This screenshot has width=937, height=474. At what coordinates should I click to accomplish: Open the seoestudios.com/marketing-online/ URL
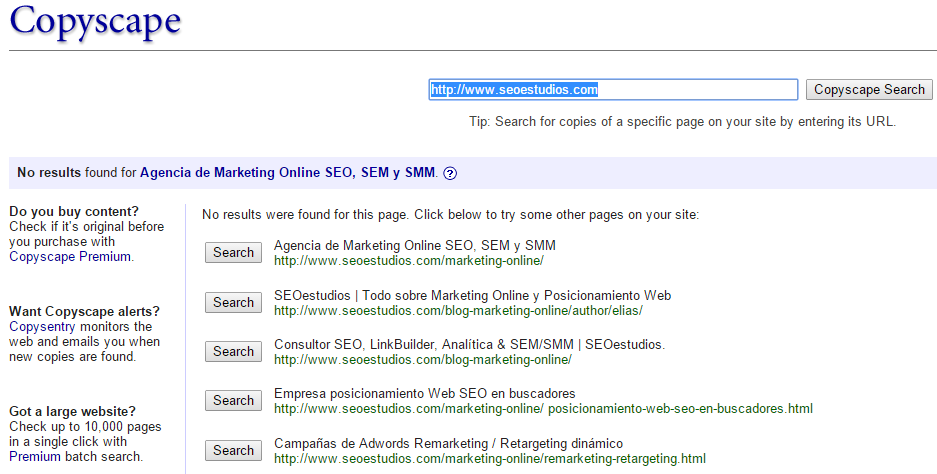click(x=409, y=261)
